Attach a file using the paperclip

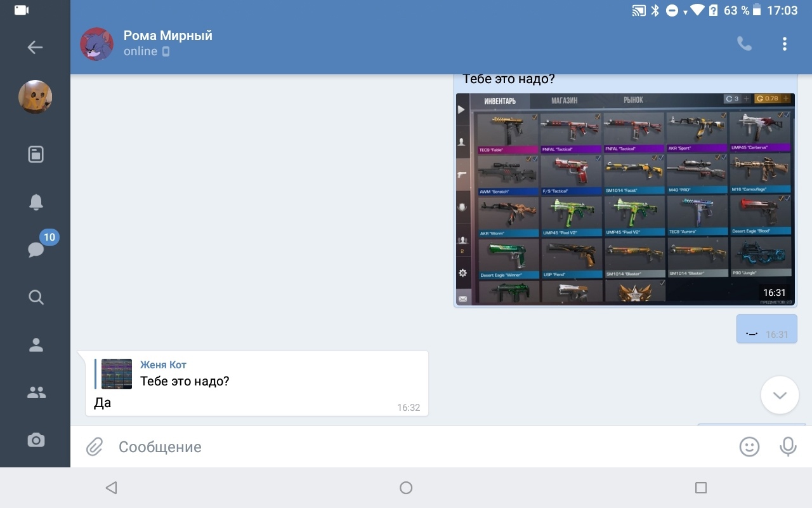[x=95, y=447]
